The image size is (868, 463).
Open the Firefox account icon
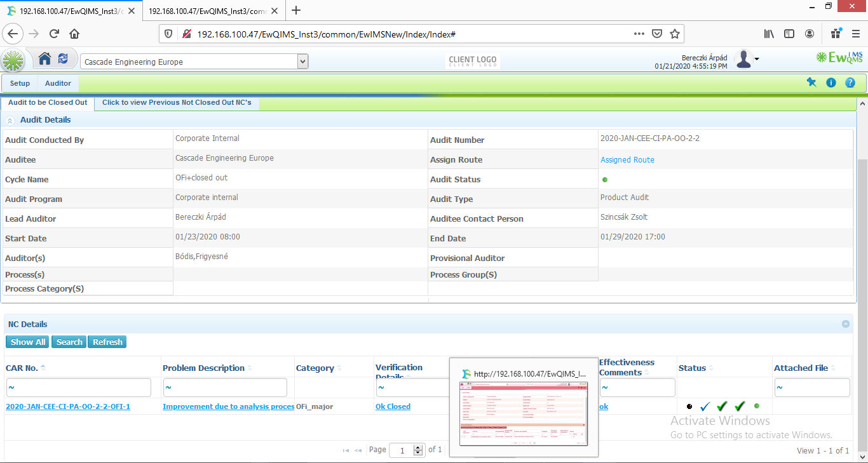coord(810,34)
